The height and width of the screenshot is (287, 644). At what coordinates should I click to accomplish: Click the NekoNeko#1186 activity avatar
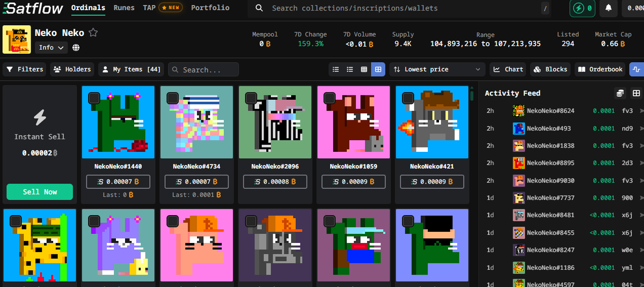518,267
